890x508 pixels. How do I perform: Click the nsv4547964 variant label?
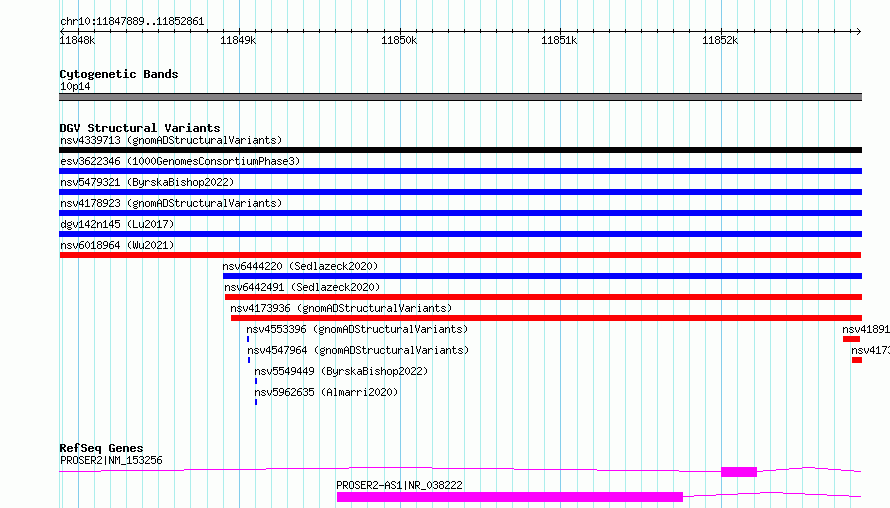tap(358, 350)
